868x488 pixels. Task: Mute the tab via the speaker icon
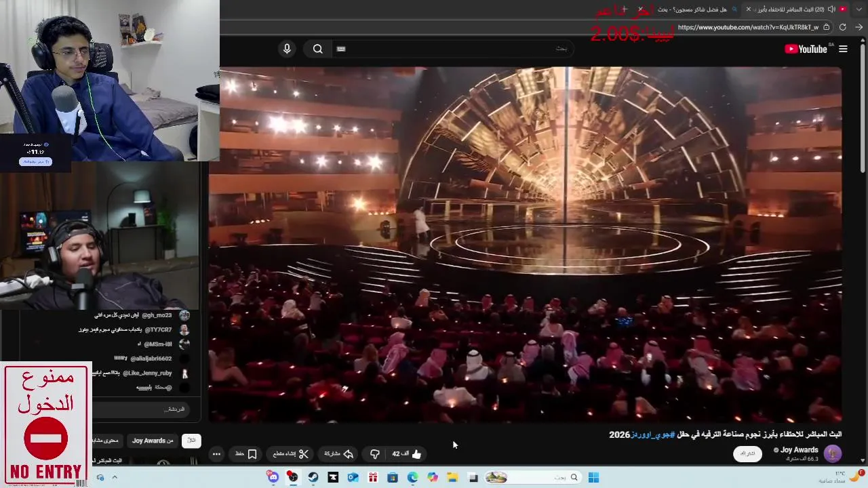coord(831,9)
